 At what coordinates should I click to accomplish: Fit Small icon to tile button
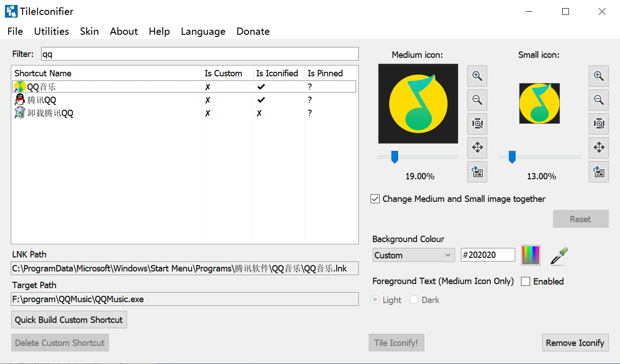[x=599, y=124]
